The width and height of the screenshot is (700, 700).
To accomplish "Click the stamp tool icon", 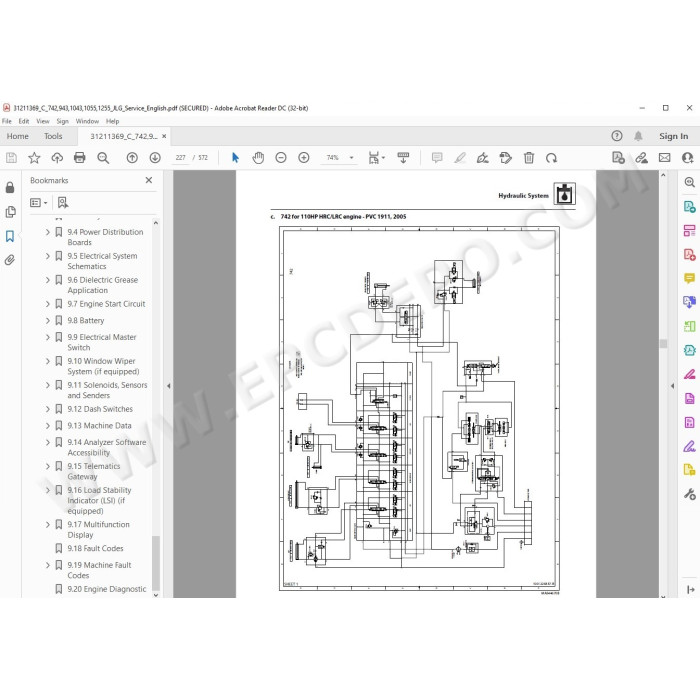I will [x=505, y=158].
